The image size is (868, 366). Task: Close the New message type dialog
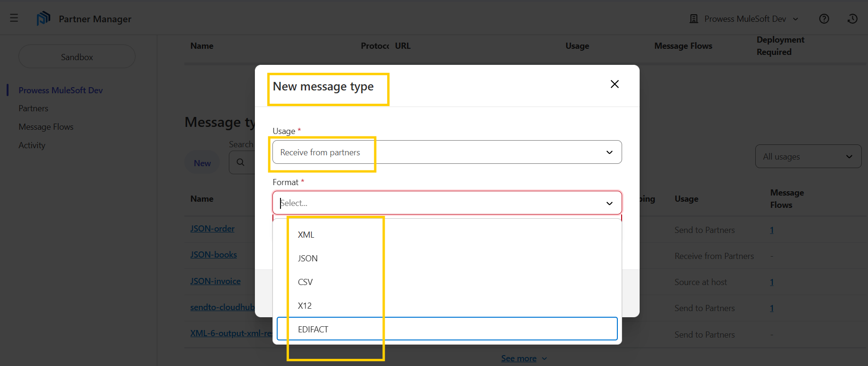615,84
